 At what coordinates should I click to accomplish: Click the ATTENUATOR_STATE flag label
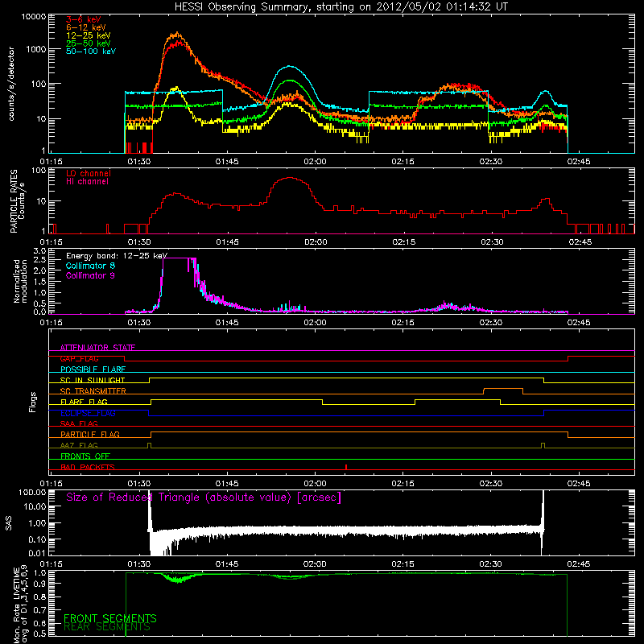[x=97, y=348]
